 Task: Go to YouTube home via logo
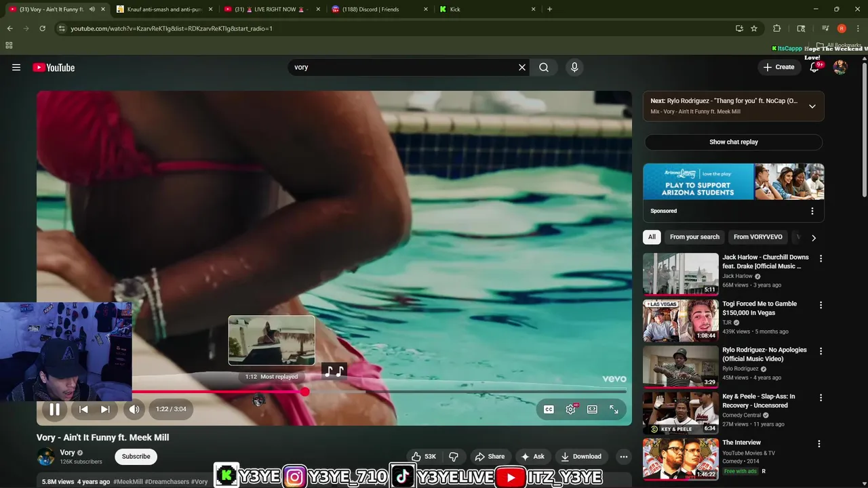pyautogui.click(x=54, y=67)
